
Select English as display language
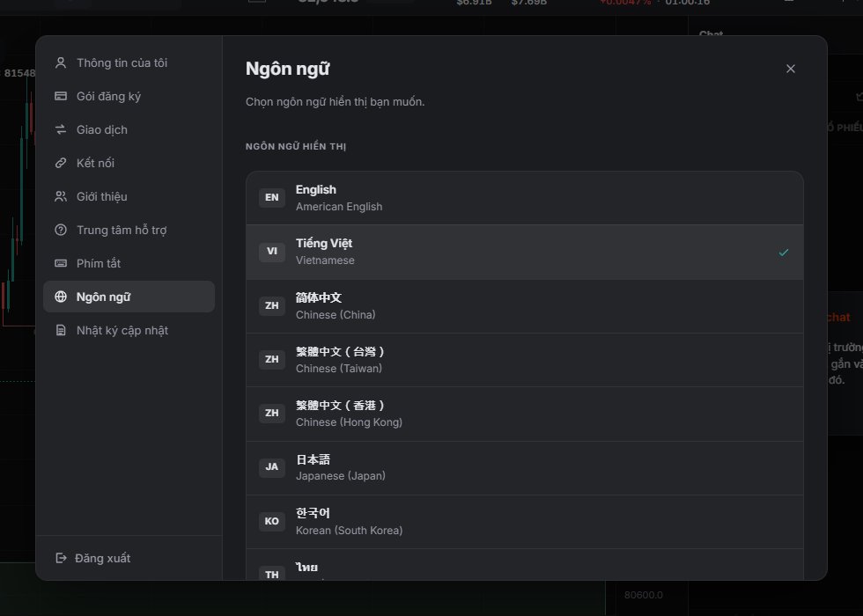tap(525, 198)
